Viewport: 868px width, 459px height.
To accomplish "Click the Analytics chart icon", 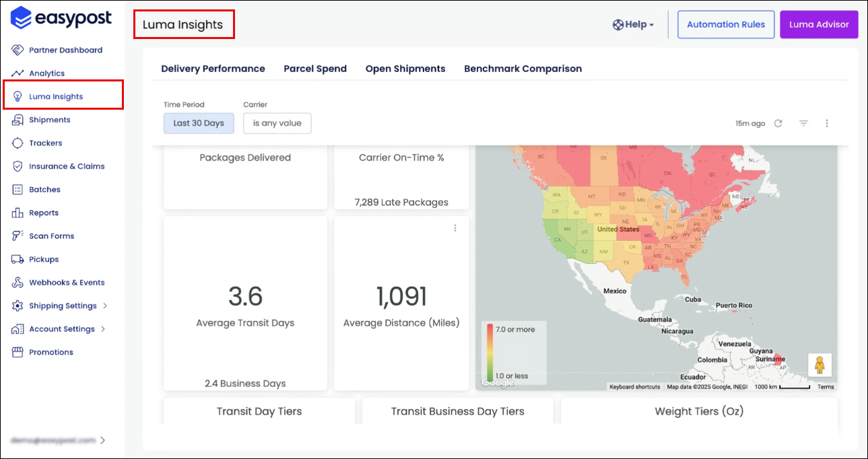I will pyautogui.click(x=18, y=73).
